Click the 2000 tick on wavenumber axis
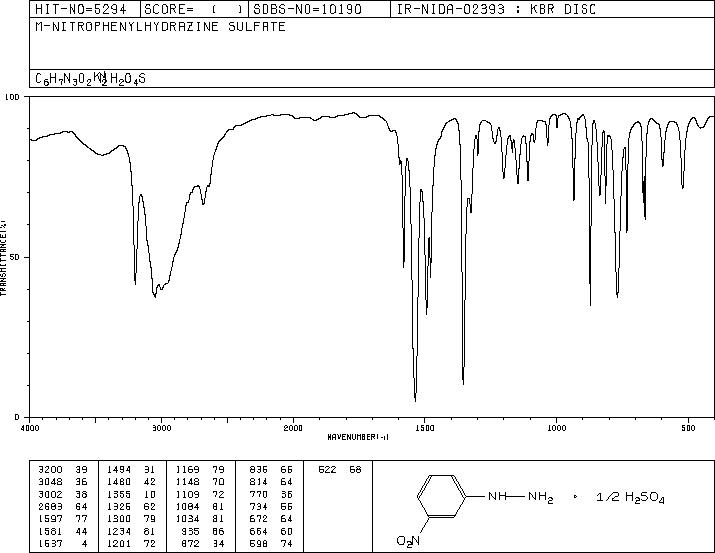Viewport: 715px width, 553px height. coord(293,428)
